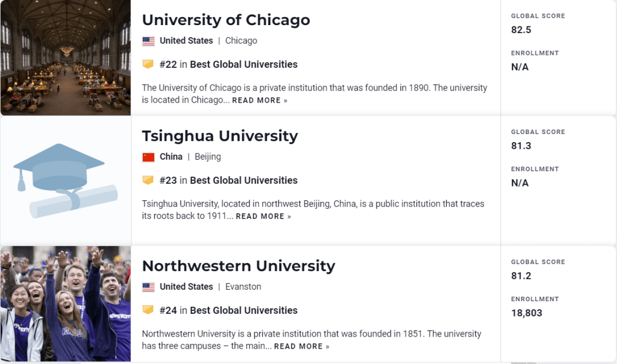Click READ MORE under Northwestern's description
Viewport: 617px width, 364px height.
click(x=298, y=346)
